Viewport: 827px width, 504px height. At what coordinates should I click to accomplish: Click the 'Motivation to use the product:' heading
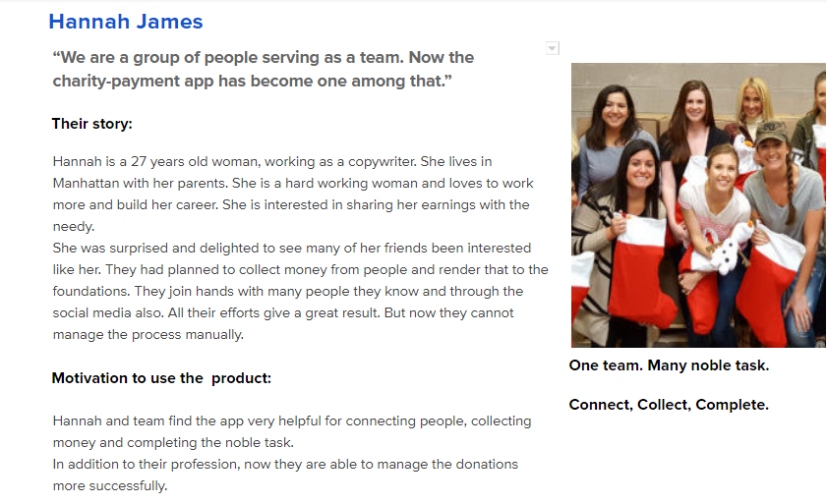161,378
